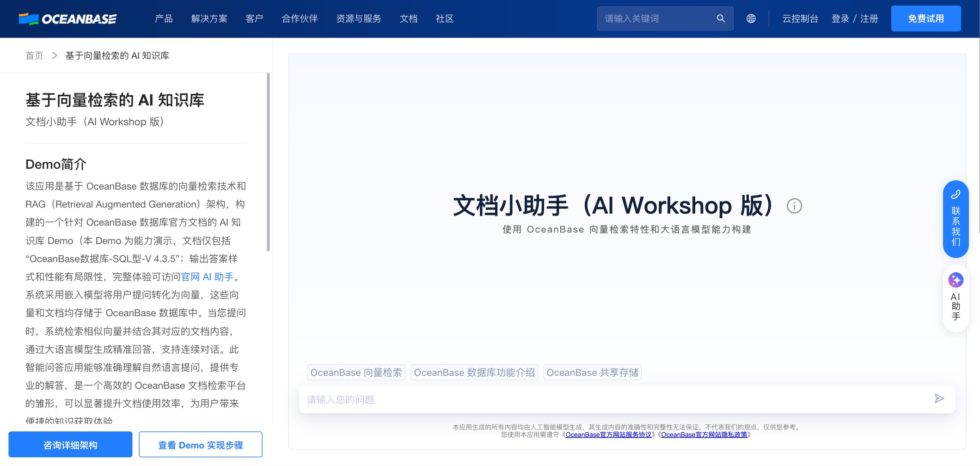Select OceanBase 数据库功能介绍 suggestion chip
The width and height of the screenshot is (980, 466).
(474, 372)
